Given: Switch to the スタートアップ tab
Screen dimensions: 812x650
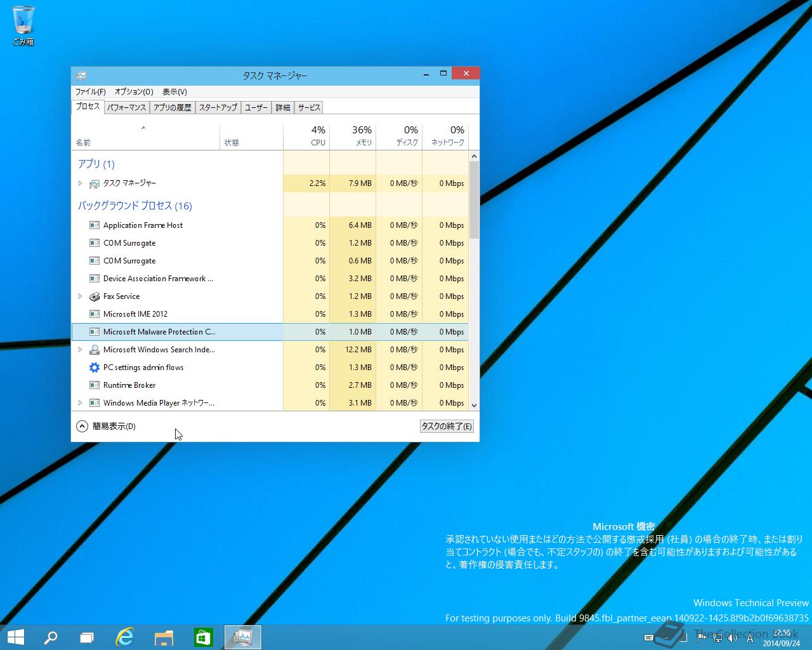Looking at the screenshot, I should click(218, 108).
